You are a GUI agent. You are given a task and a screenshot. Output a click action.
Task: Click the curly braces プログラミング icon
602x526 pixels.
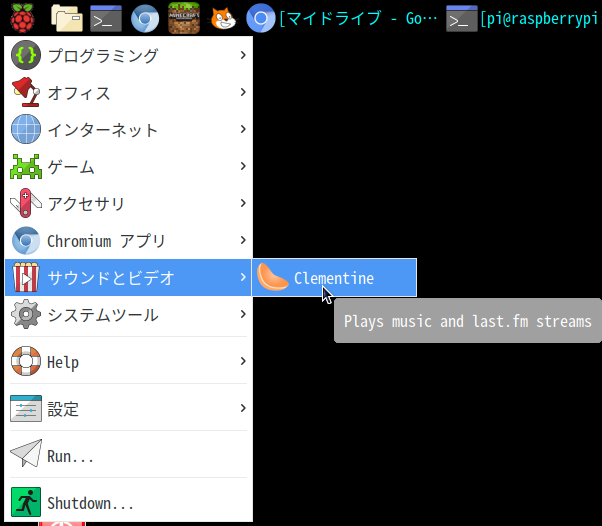point(26,55)
